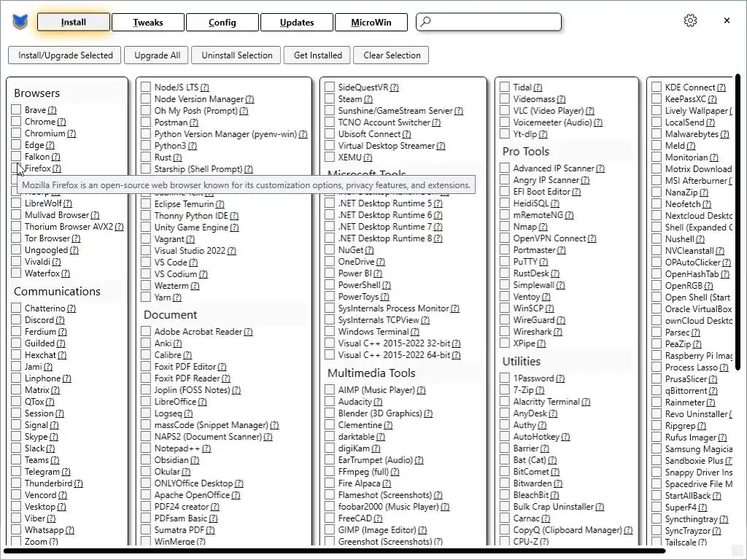This screenshot has width=747, height=560.
Task: Click the Thunderbird label
Action: [49, 483]
